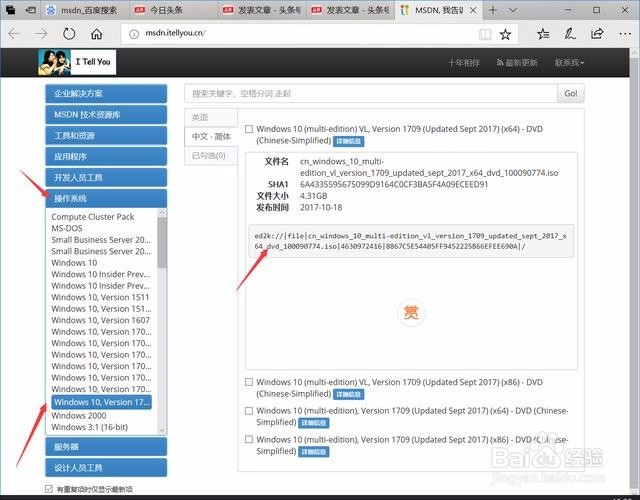Select Compute Cluster Pack in list

[x=93, y=217]
